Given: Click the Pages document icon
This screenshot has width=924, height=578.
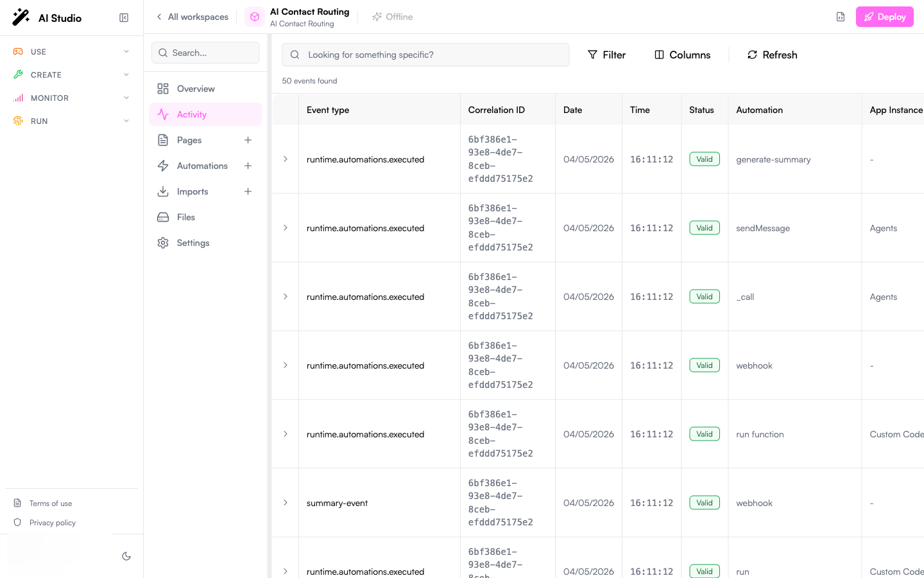Looking at the screenshot, I should pos(163,140).
